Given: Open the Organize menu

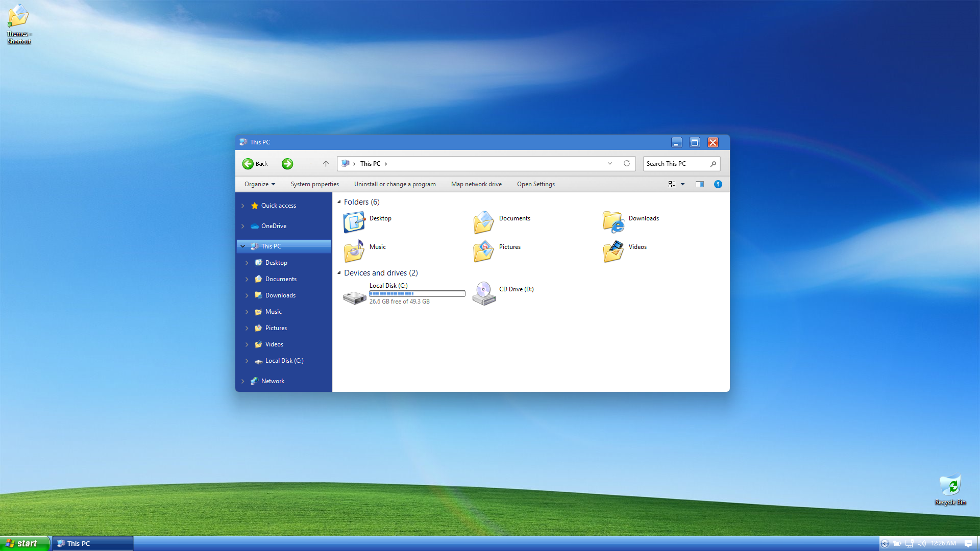Looking at the screenshot, I should tap(259, 184).
